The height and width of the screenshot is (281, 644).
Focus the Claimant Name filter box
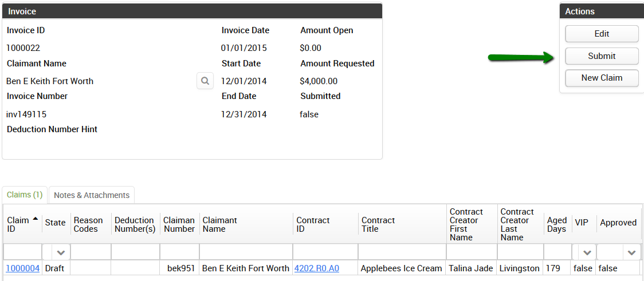coord(246,252)
